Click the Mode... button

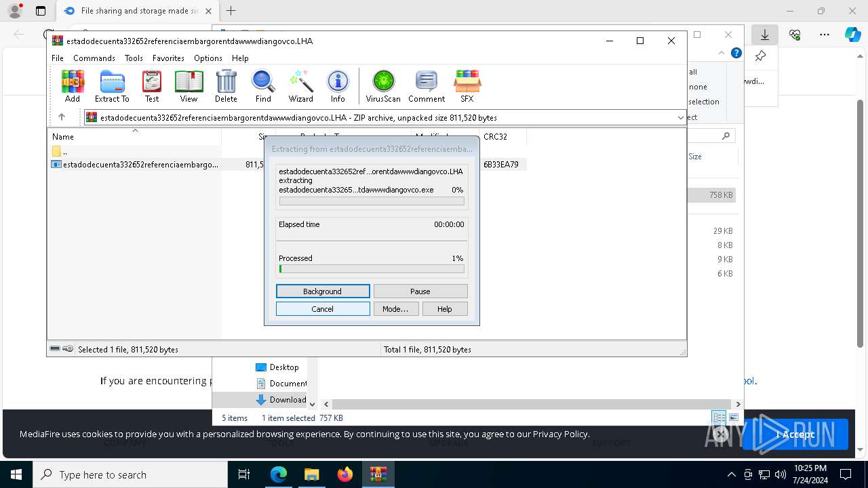[x=395, y=309]
